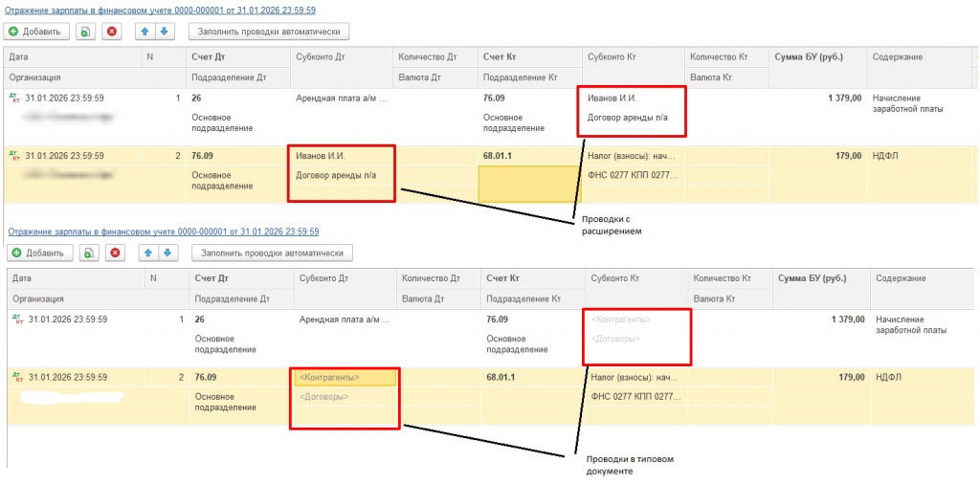Move-down arrow icon above the <Контрагенты> table

167,253
